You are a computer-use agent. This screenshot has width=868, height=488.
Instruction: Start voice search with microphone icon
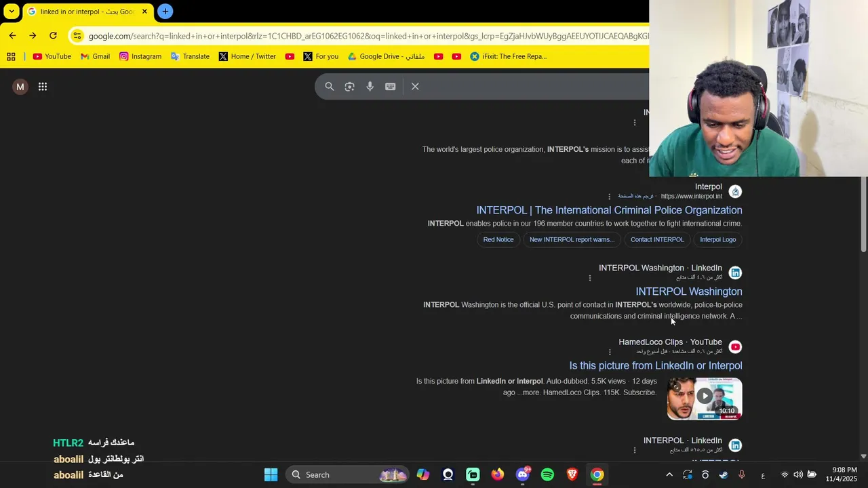point(370,87)
